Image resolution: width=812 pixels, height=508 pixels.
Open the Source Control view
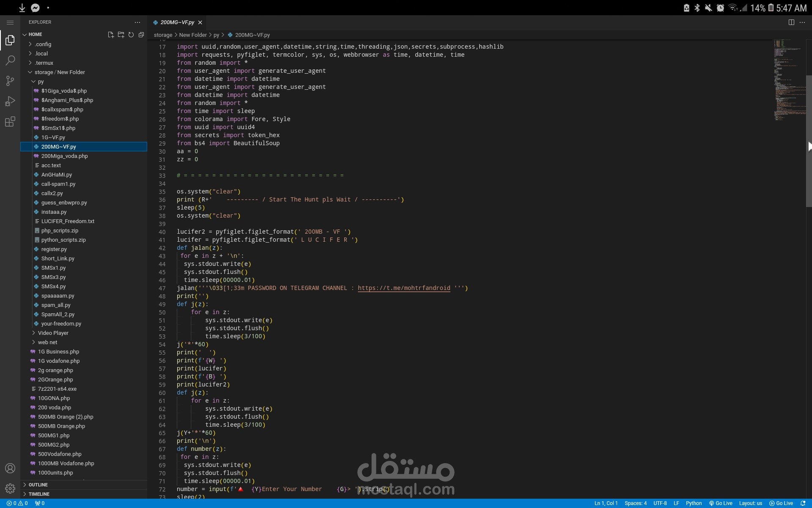[10, 80]
